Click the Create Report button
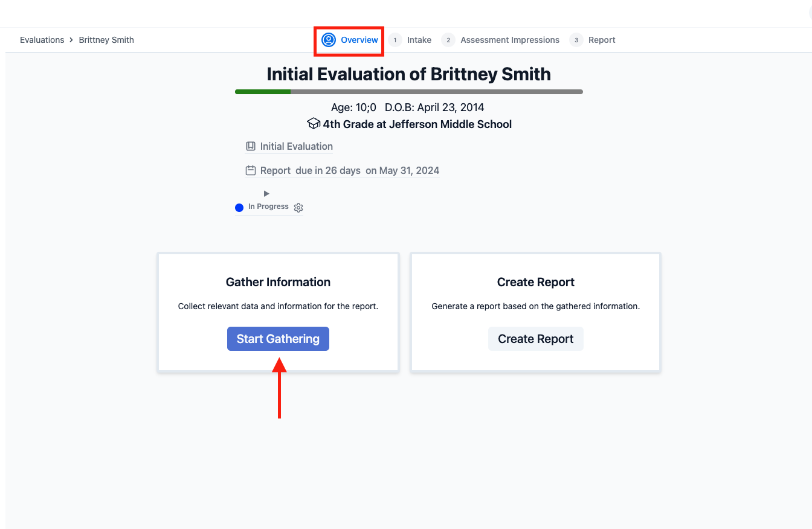 536,339
